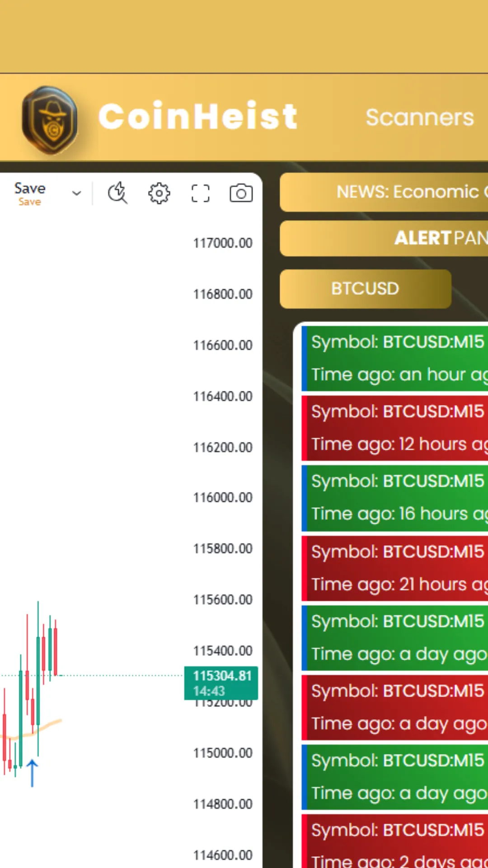Save the chart layout
This screenshot has height=868, width=488.
30,193
